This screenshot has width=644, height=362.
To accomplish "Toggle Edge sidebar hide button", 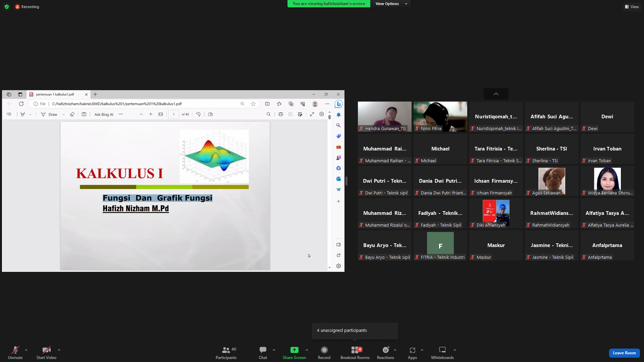I will 338,245.
